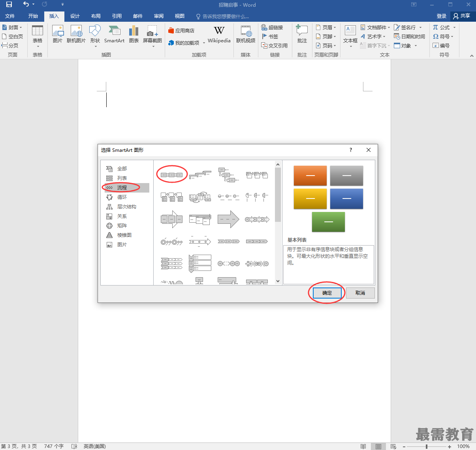
Task: Select the basic process SmartArt thumbnail
Action: (x=172, y=175)
